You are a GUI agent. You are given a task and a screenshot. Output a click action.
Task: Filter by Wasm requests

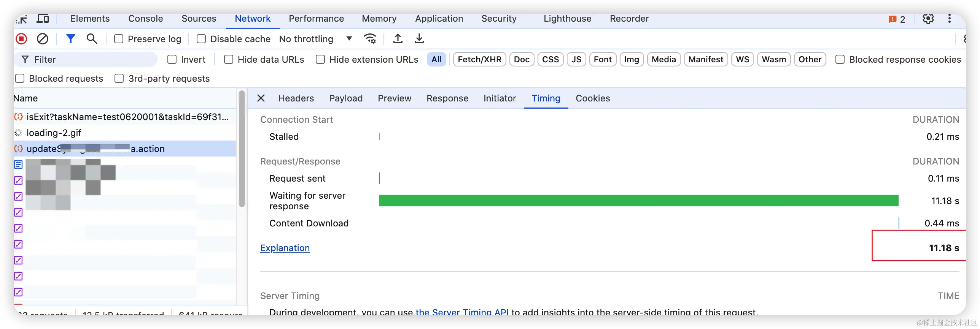coord(774,60)
